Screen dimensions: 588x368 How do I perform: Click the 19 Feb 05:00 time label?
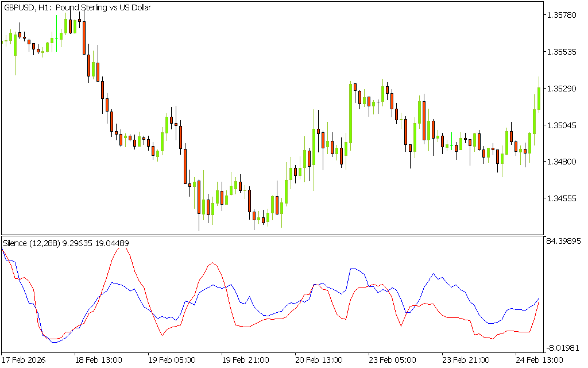click(x=172, y=360)
